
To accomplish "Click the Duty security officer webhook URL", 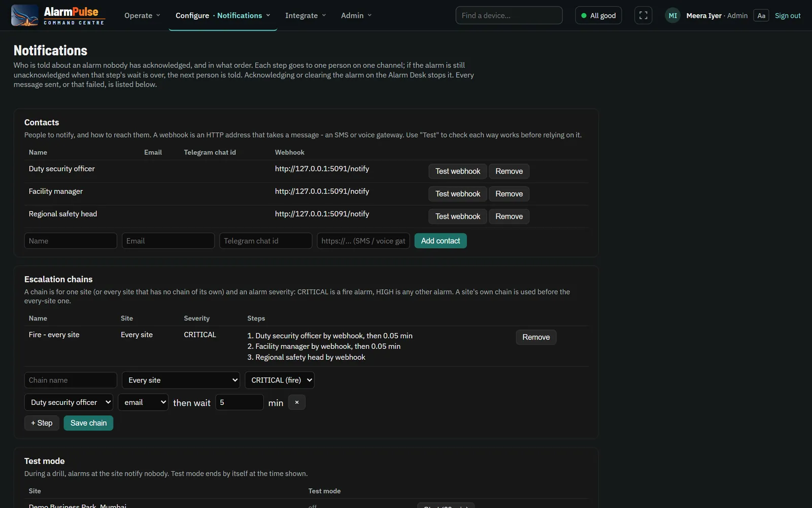I will tap(322, 169).
